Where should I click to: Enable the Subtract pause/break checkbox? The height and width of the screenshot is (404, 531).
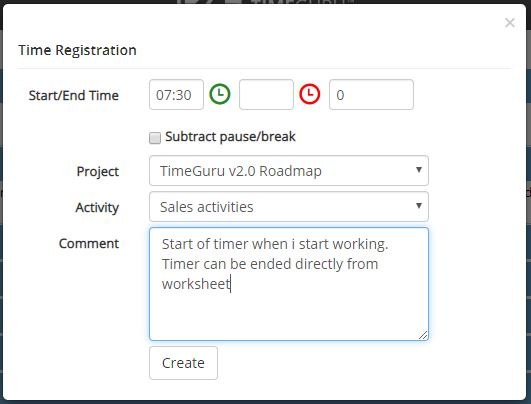155,138
